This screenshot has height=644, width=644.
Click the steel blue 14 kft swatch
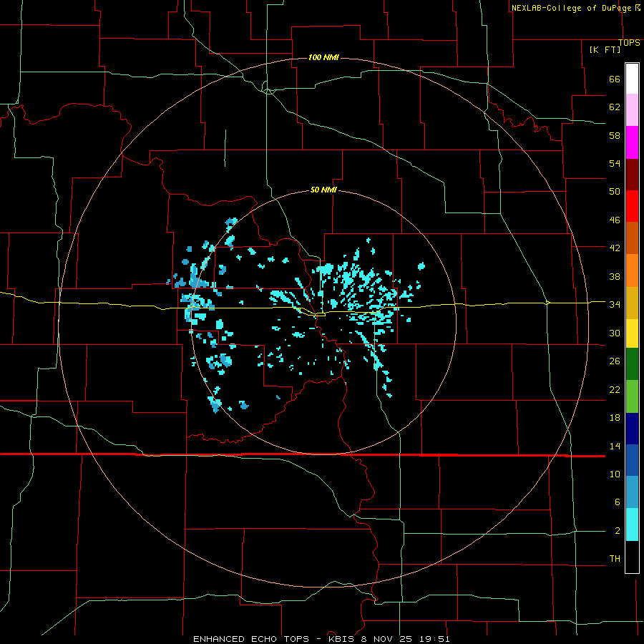[x=632, y=492]
